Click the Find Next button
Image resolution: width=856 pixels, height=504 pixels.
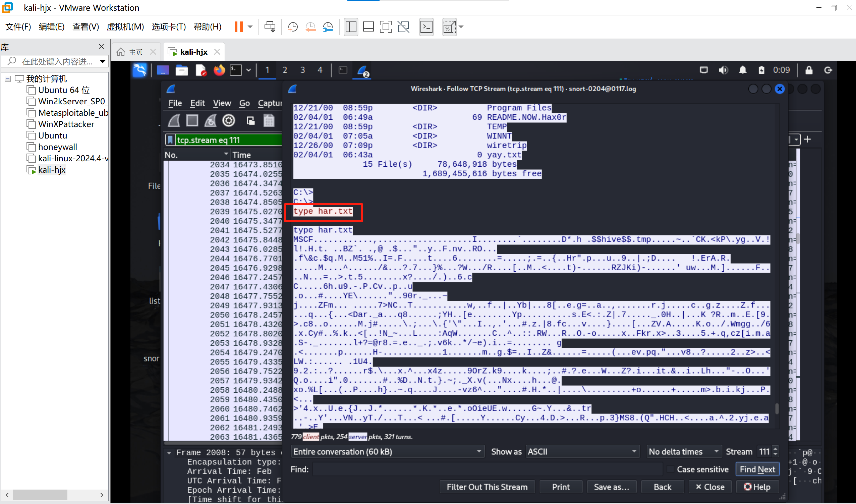(757, 469)
